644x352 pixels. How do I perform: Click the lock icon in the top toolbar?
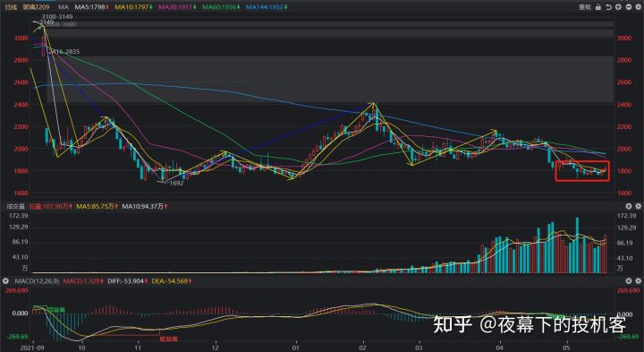(598, 7)
